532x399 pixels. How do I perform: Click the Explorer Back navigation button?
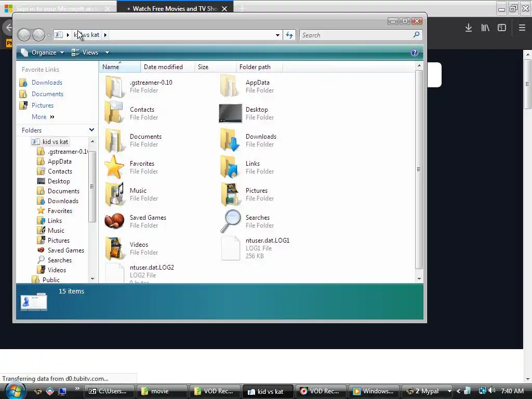coord(24,35)
